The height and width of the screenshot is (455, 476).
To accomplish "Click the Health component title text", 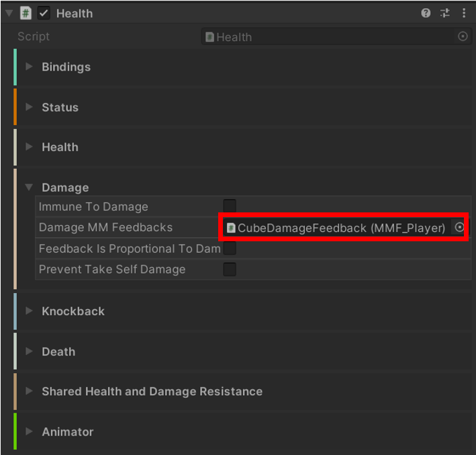I will [75, 13].
